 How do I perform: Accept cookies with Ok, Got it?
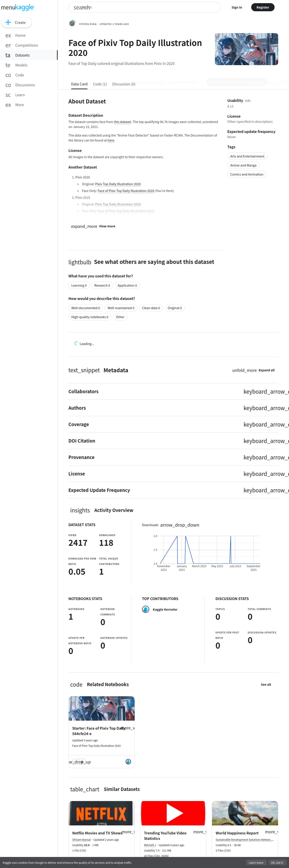tap(277, 863)
